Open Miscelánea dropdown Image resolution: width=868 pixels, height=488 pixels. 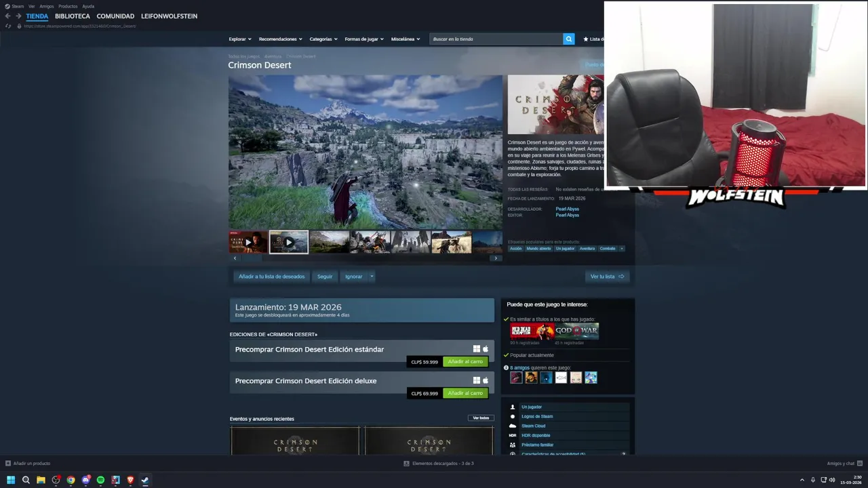(x=406, y=39)
